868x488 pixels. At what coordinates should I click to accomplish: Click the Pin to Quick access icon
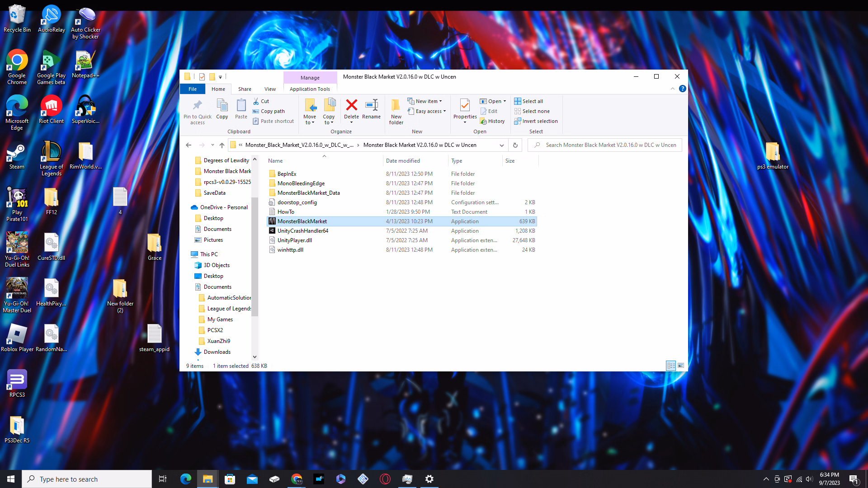[x=197, y=111]
